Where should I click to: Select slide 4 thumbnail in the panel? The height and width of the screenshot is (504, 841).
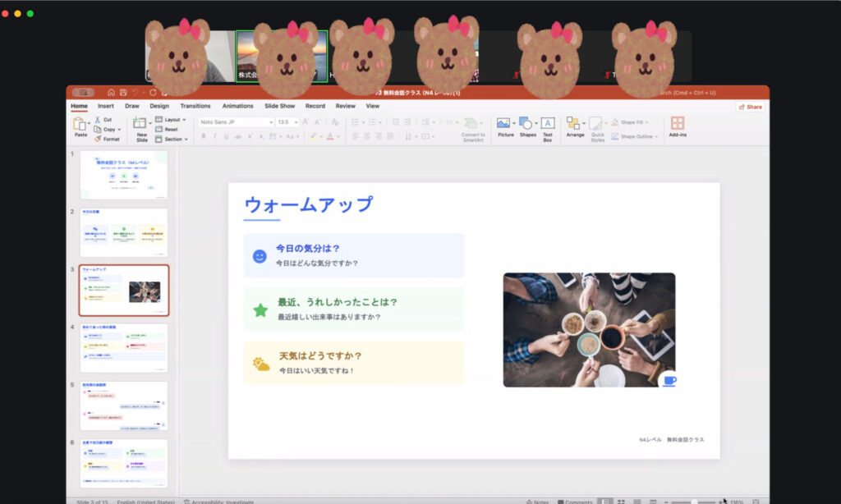point(124,348)
